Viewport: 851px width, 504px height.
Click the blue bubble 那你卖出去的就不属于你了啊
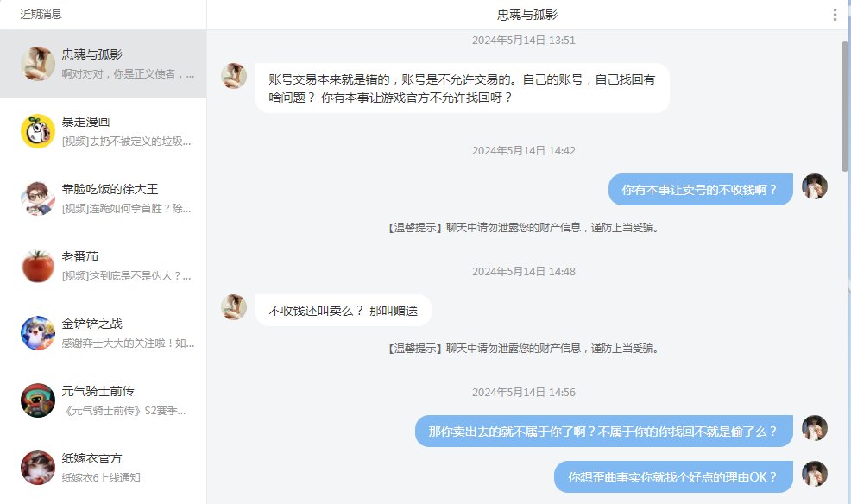coord(603,431)
